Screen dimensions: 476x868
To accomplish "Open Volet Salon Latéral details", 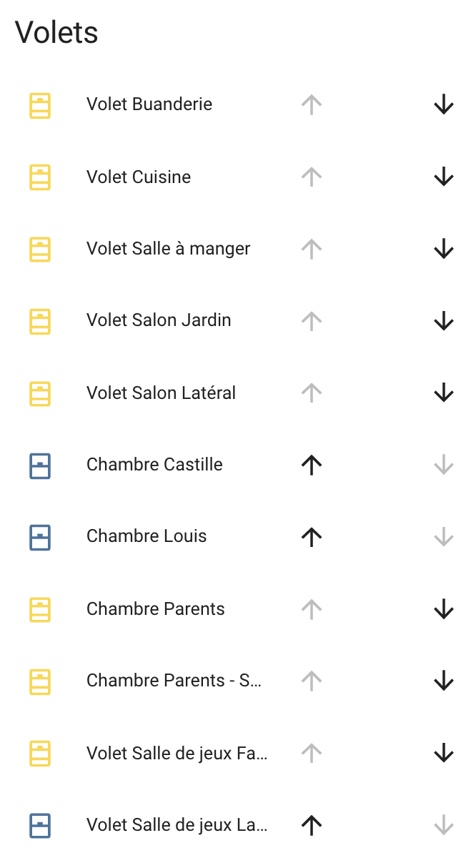I will [161, 393].
